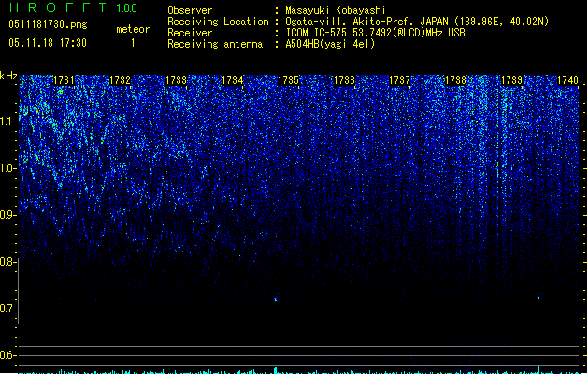Click the 1734 time marker
The width and height of the screenshot is (588, 374).
tap(233, 80)
